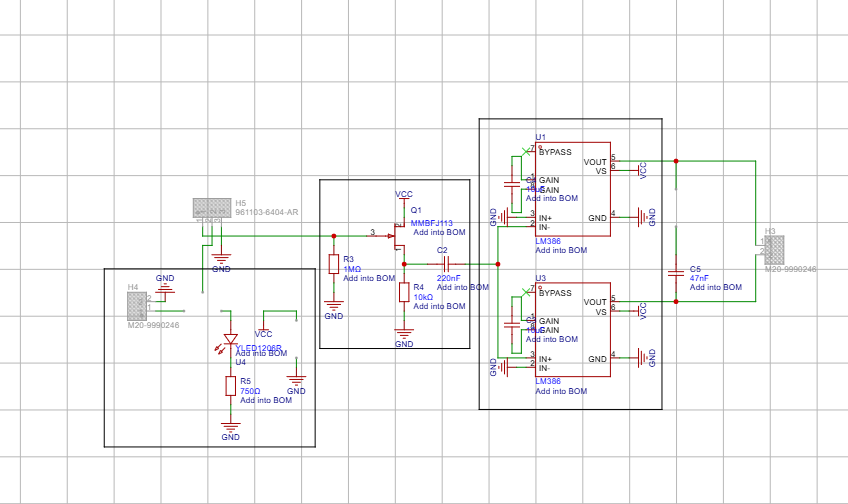Select the U3 LM386 IC body
This screenshot has width=848, height=504.
coord(573,329)
